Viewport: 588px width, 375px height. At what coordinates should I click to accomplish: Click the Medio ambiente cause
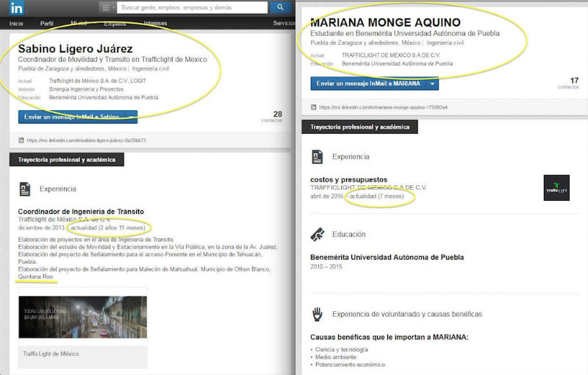click(336, 357)
